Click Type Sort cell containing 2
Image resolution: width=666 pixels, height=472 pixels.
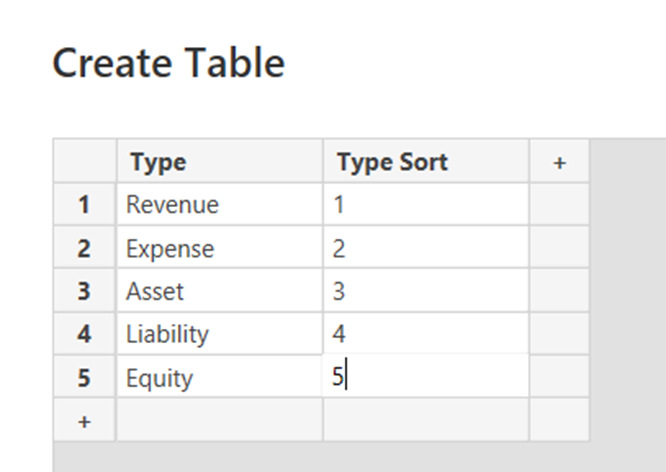(x=425, y=248)
